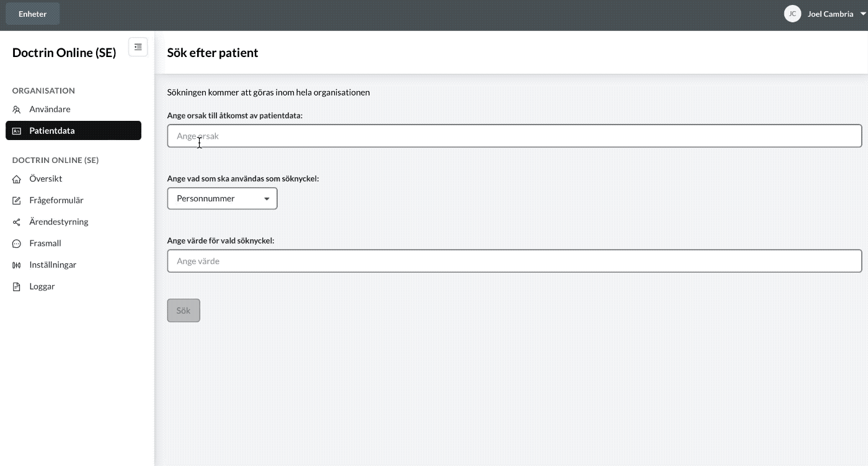Click the Joel Cambria username
868x466 pixels.
(830, 14)
